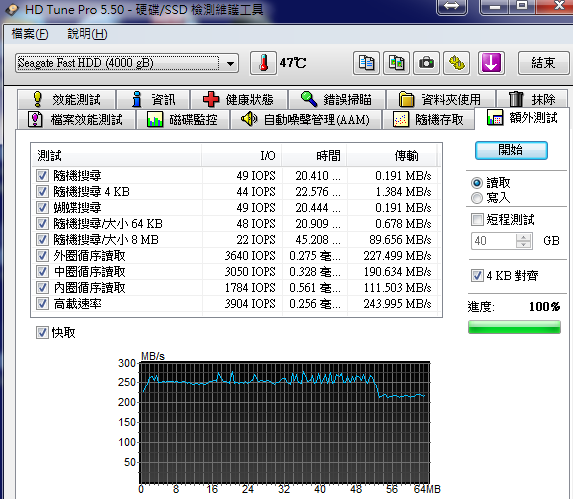
Task: Click the 傳輸 transfer column header
Action: (x=392, y=156)
